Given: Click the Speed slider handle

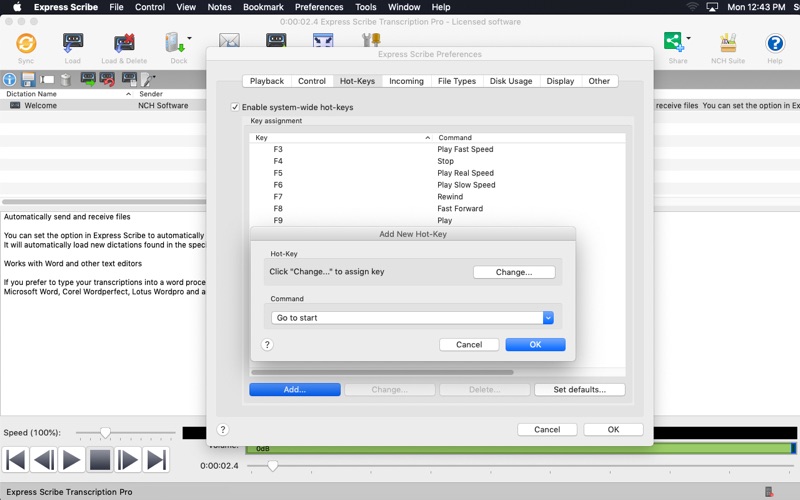Looking at the screenshot, I should point(105,433).
